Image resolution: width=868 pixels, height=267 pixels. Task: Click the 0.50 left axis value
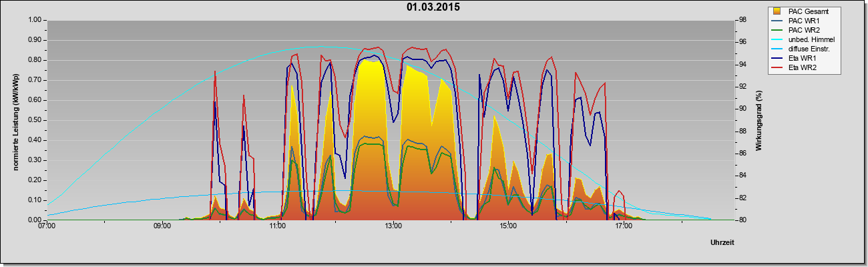point(34,120)
